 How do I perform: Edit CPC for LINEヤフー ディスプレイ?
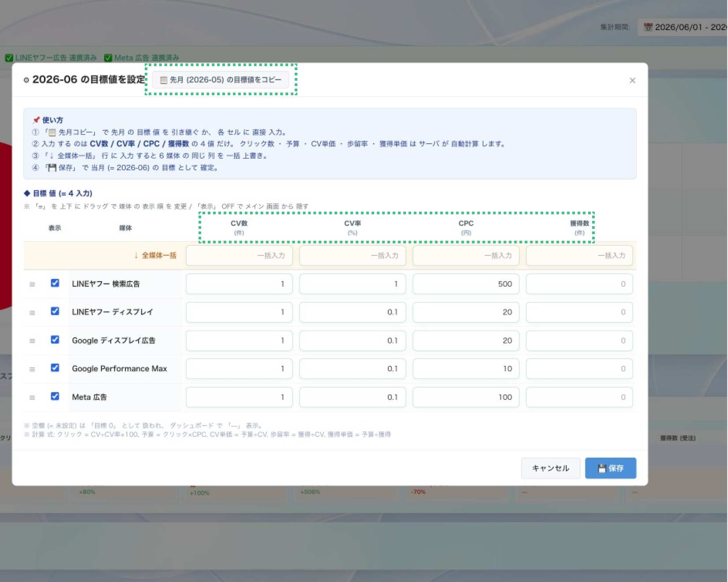coord(466,312)
